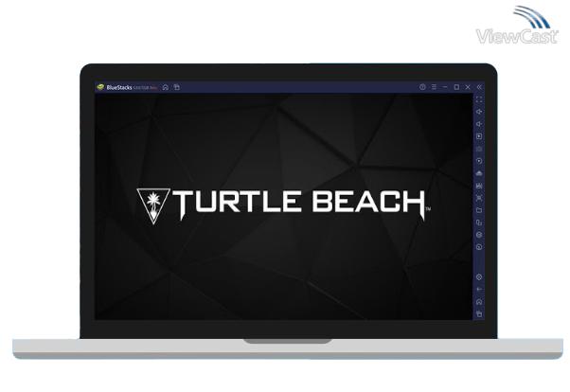
Task: Close the BlueStacks window
Action: click(x=468, y=87)
